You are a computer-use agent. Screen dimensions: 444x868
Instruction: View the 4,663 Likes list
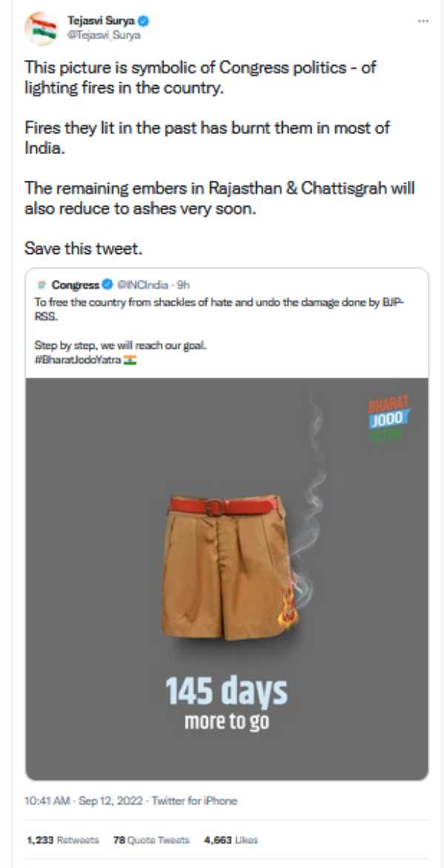tap(231, 840)
